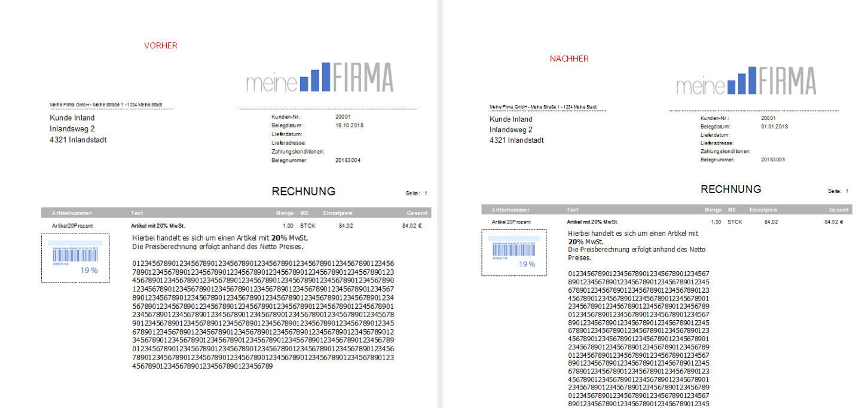This screenshot has width=868, height=408.
Task: Click the meineFIRMA logo in the right document
Action: pyautogui.click(x=746, y=81)
